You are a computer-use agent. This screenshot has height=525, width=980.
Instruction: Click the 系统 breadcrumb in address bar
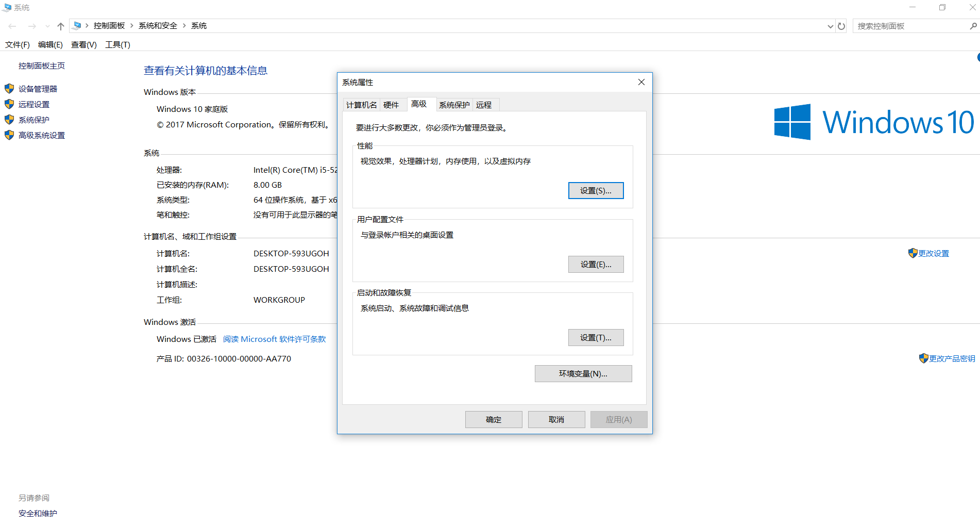(199, 25)
